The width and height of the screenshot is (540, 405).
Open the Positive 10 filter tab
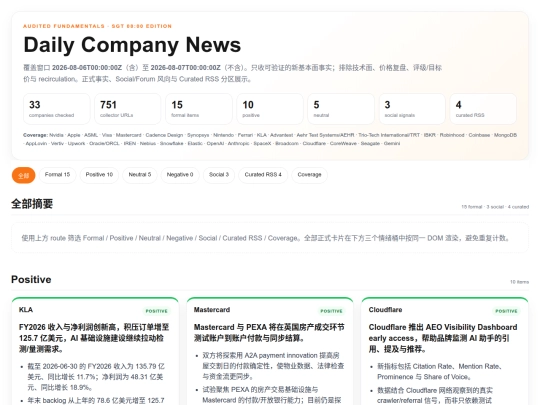(x=99, y=175)
